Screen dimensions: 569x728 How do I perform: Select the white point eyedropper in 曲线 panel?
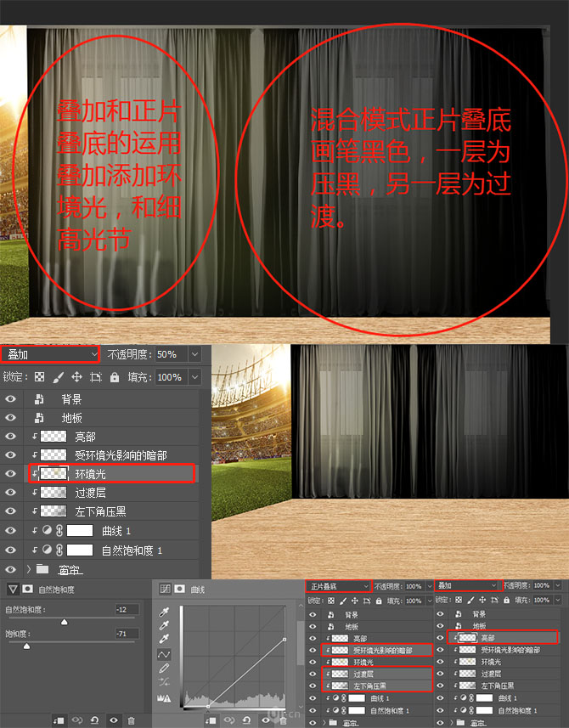[164, 640]
